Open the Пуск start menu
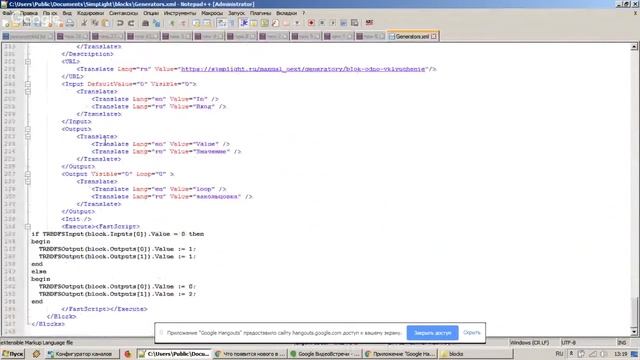The height and width of the screenshot is (360, 640). (x=13, y=354)
